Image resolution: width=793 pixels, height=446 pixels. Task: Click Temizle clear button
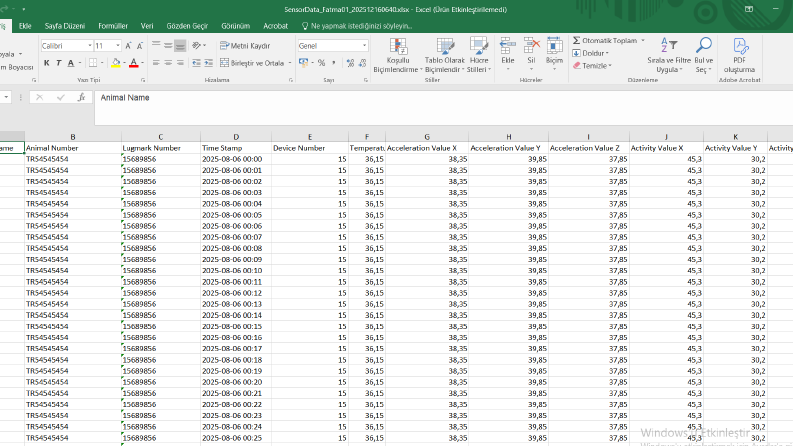coord(592,66)
